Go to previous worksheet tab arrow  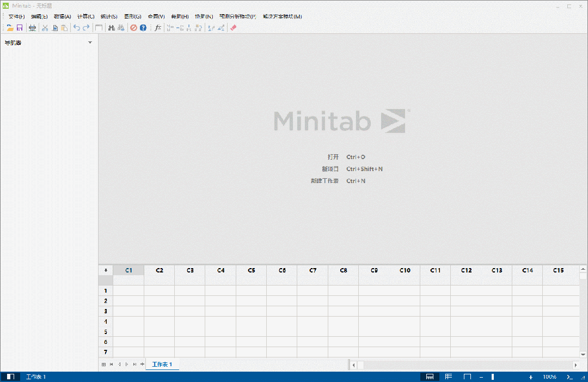(119, 365)
